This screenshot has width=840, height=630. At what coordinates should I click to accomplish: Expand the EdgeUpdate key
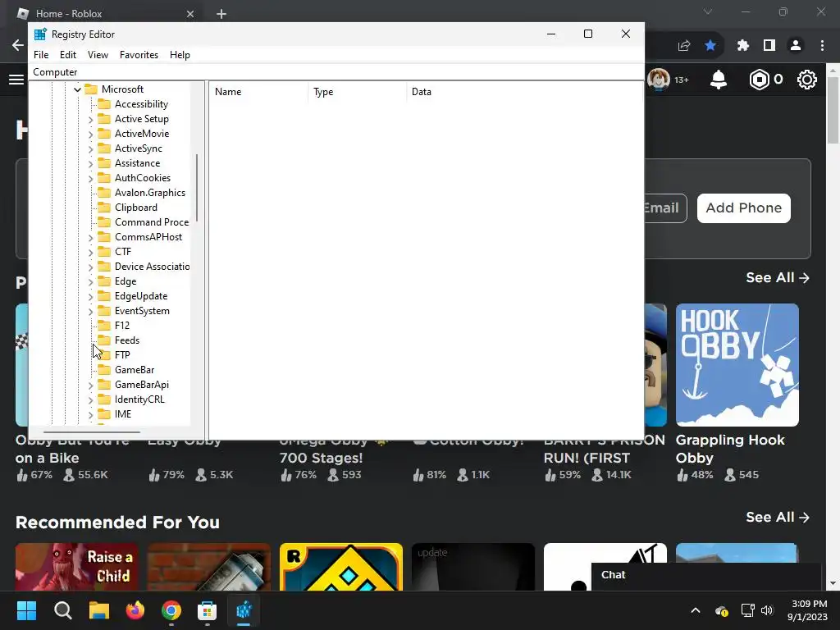(x=90, y=296)
